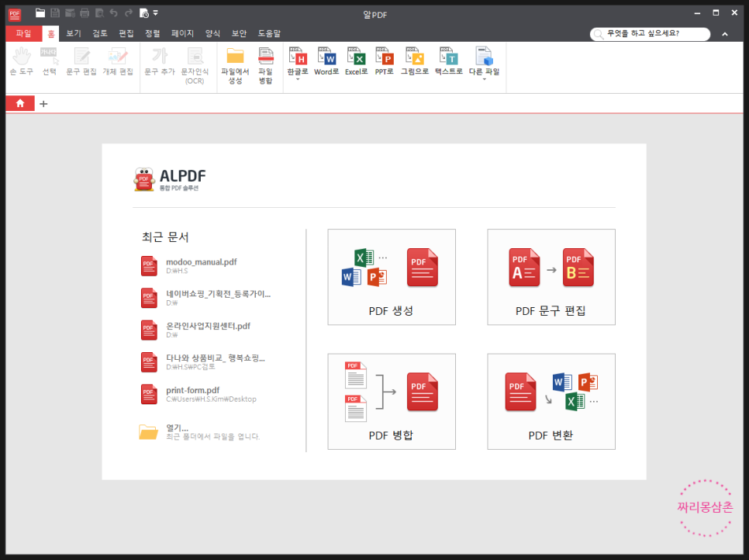Image resolution: width=749 pixels, height=560 pixels.
Task: Activate the 문구 편집 text edit tool
Action: click(x=81, y=62)
